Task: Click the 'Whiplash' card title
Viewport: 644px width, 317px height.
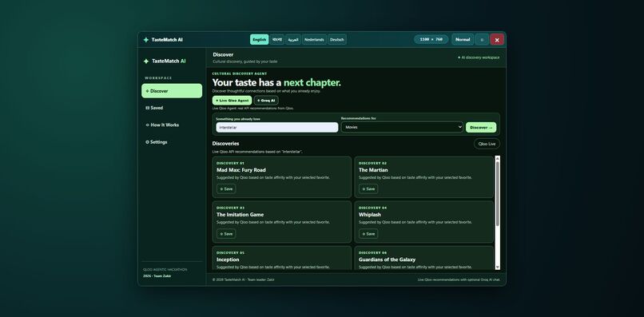Action: (x=370, y=215)
